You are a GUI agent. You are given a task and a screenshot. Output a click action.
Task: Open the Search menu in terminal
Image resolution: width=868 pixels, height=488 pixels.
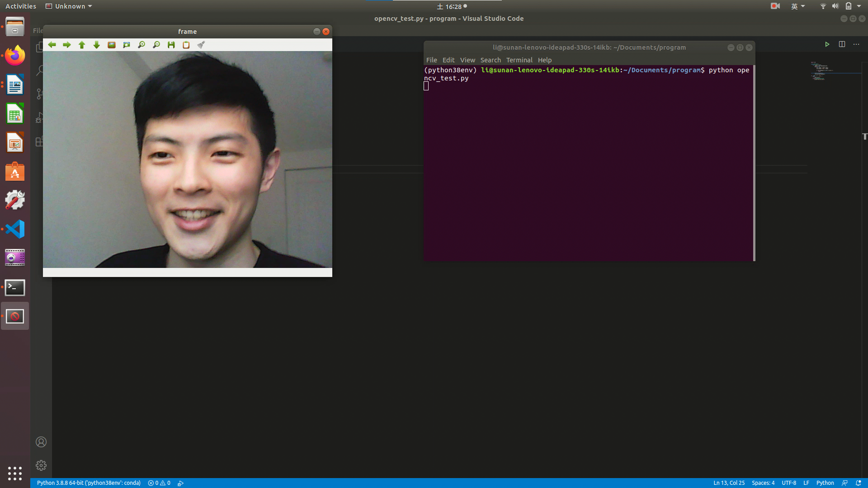[491, 60]
